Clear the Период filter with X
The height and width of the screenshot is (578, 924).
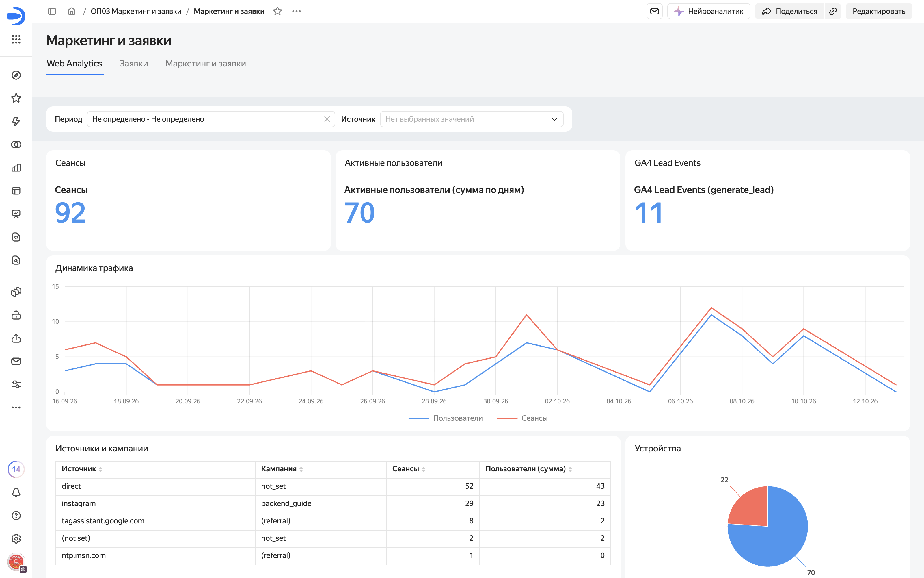pyautogui.click(x=327, y=119)
